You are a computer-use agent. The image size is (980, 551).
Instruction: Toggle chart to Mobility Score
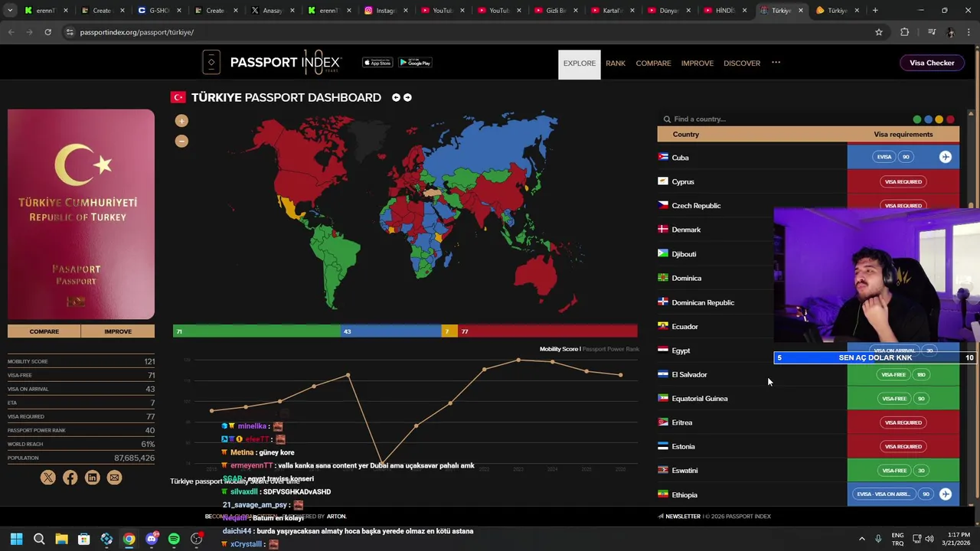click(559, 349)
